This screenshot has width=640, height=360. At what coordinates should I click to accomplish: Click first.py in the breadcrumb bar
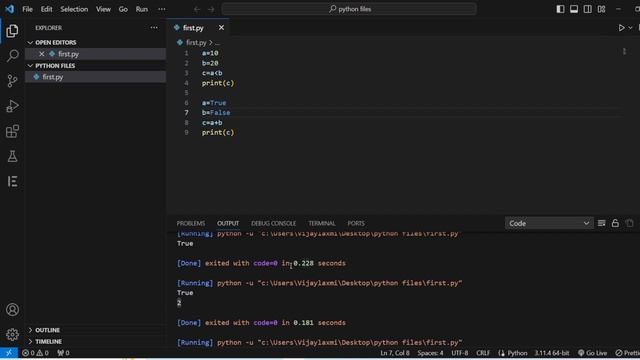(196, 42)
